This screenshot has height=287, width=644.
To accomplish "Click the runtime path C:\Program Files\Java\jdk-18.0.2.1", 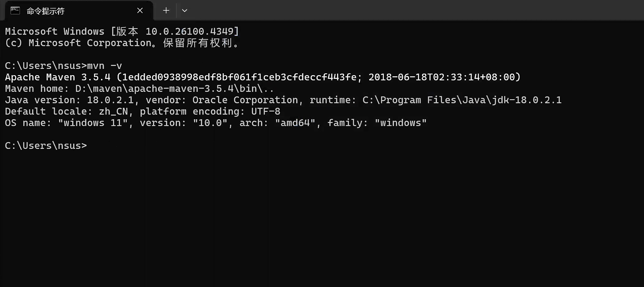I will 462,100.
